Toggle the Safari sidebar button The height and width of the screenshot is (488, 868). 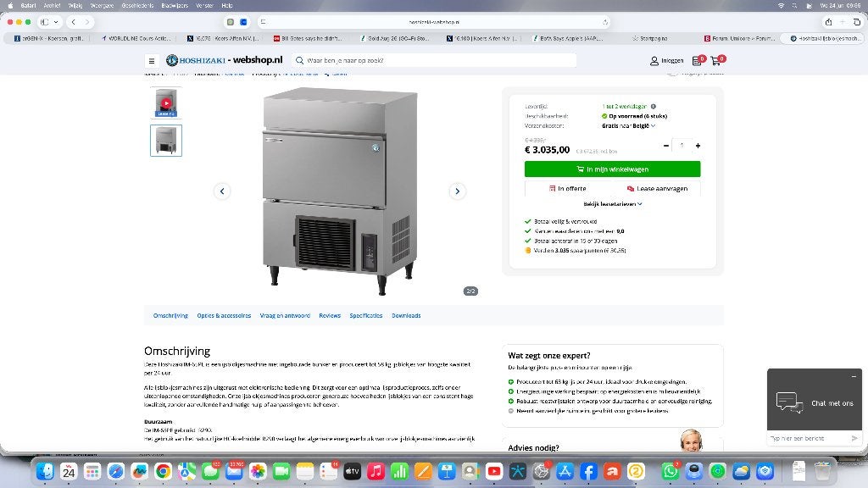click(x=44, y=22)
